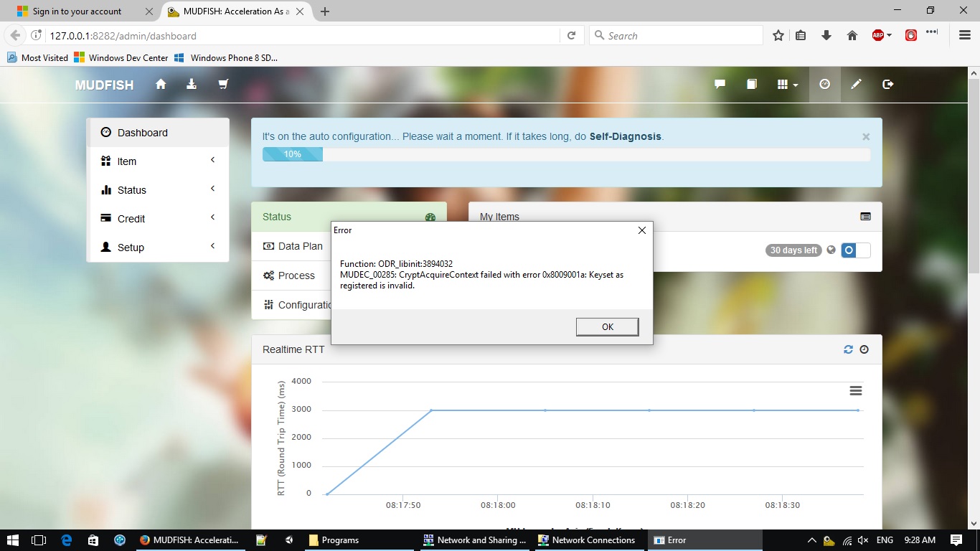The width and height of the screenshot is (980, 551).
Task: Show bookmarks list icon
Action: 801,36
